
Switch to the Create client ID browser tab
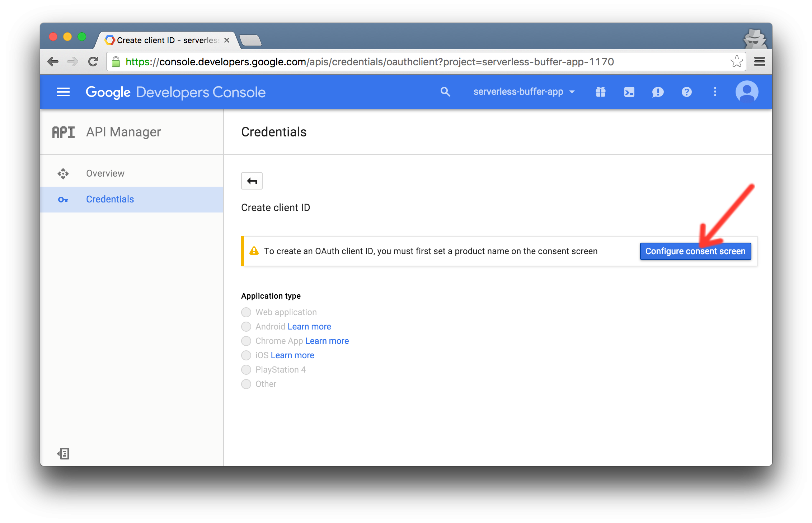[x=167, y=40]
